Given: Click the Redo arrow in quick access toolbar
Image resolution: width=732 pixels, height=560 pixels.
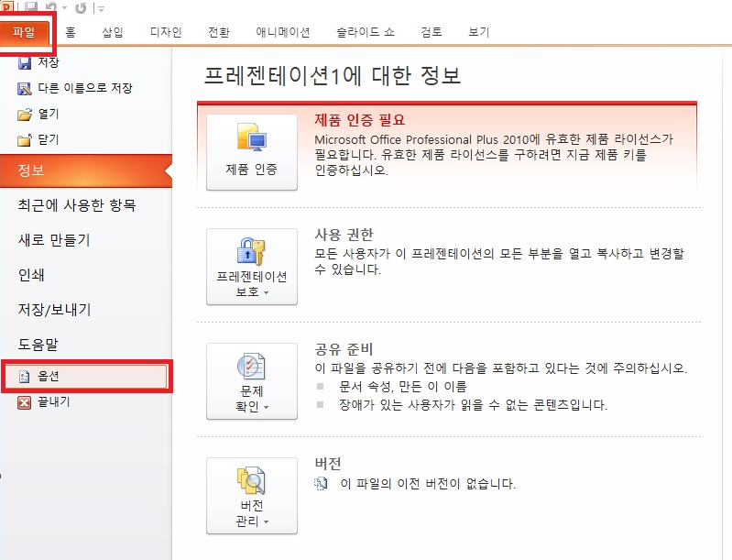Looking at the screenshot, I should pos(81,7).
